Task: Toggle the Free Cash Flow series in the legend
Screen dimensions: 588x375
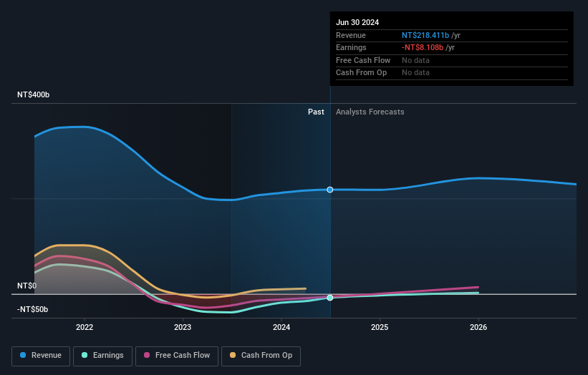Action: tap(177, 356)
